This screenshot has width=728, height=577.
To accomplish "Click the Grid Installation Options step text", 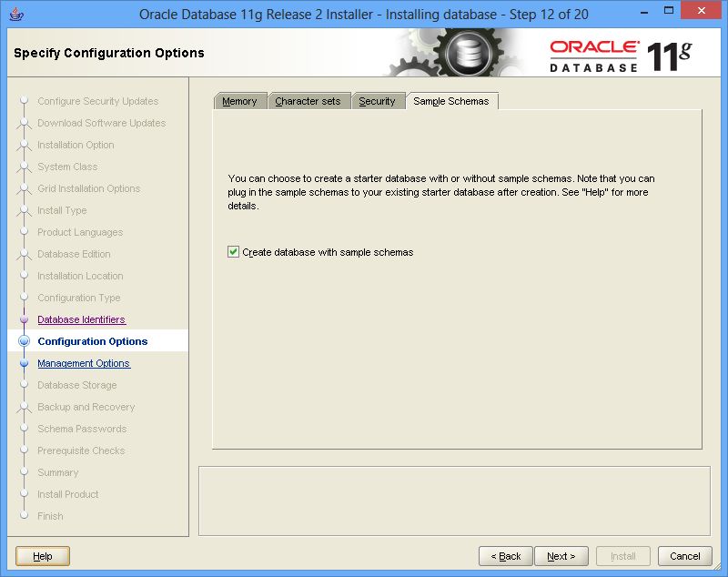I will click(88, 188).
